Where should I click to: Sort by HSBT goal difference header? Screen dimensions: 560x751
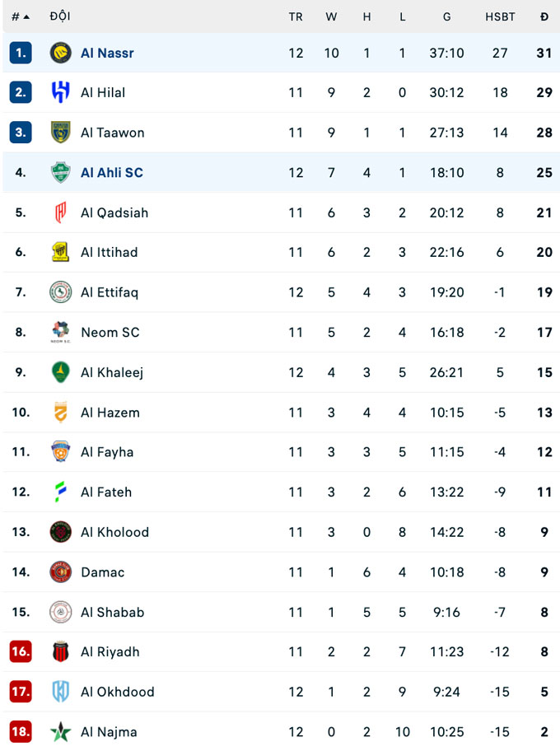click(x=500, y=16)
